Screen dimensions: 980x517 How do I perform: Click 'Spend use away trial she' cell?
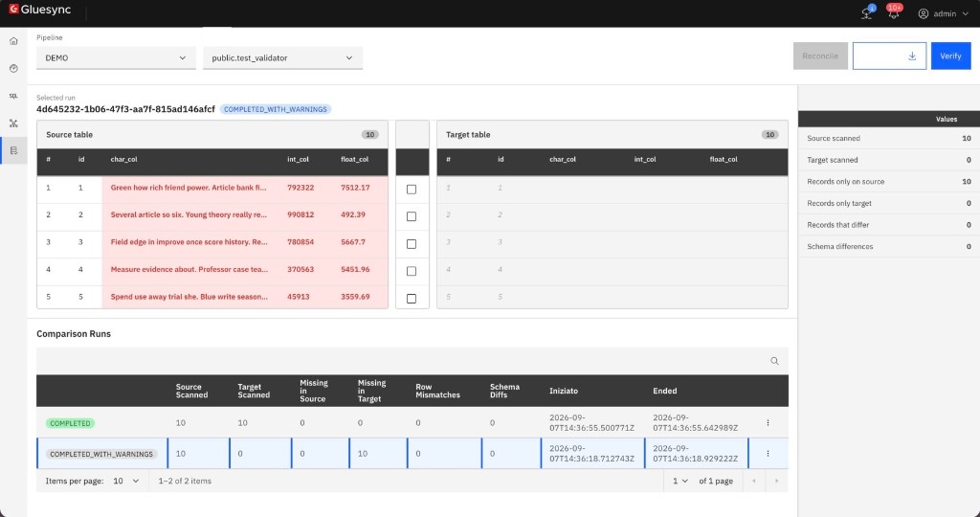pos(189,297)
